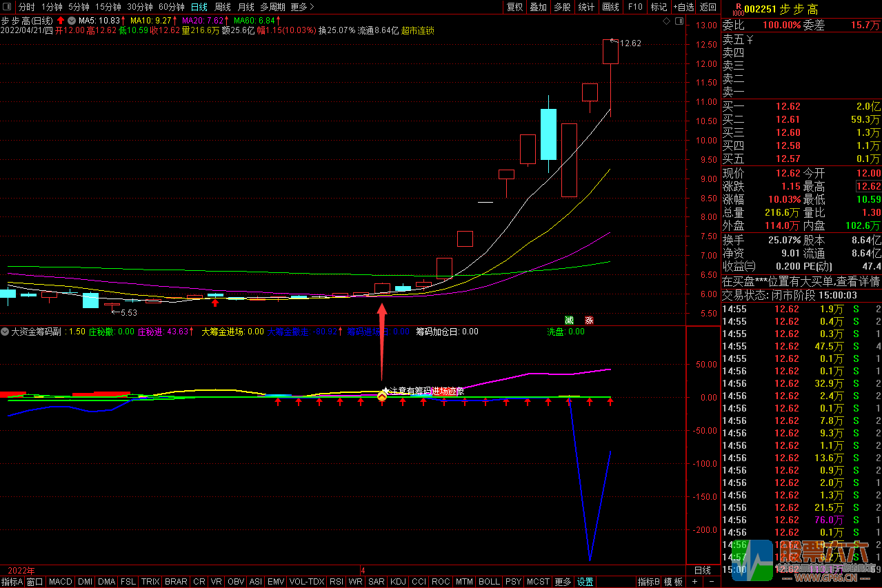The height and width of the screenshot is (588, 882).
Task: Toggle the side panel icon near the diamond
Action: (679, 21)
